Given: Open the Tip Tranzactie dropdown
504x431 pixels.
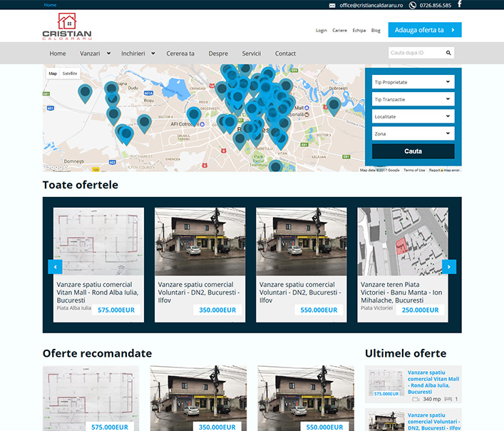Looking at the screenshot, I should [x=413, y=99].
